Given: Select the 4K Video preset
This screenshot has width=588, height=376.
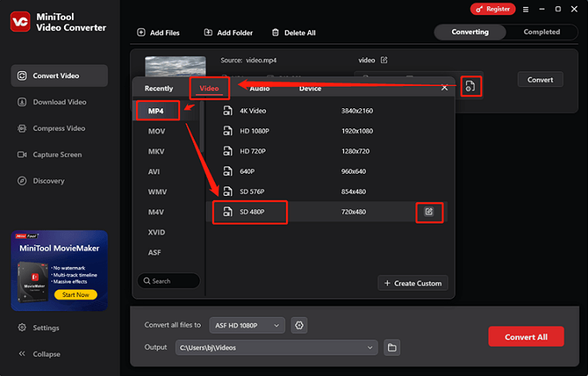Looking at the screenshot, I should point(326,111).
